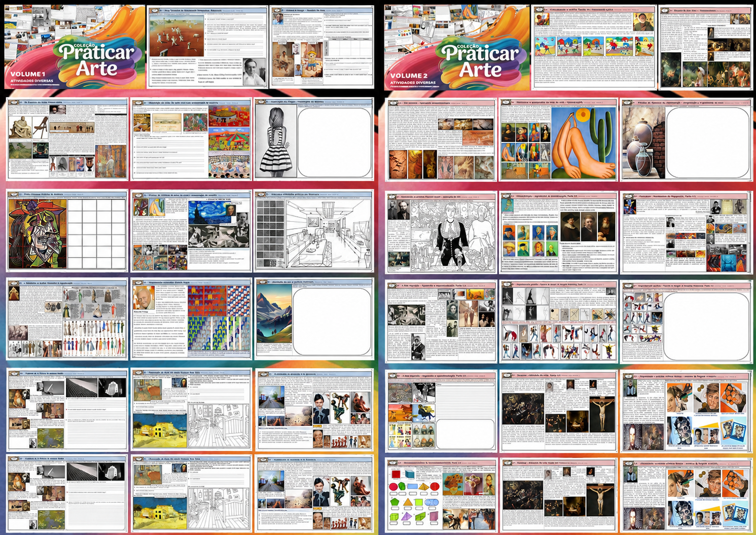This screenshot has height=535, width=756.
Task: Select the Starry Night painting worksheet
Action: (191, 231)
